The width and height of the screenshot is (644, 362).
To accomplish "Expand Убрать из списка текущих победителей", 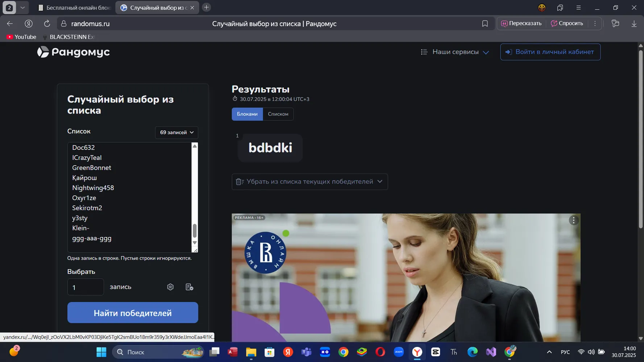I will click(x=309, y=182).
